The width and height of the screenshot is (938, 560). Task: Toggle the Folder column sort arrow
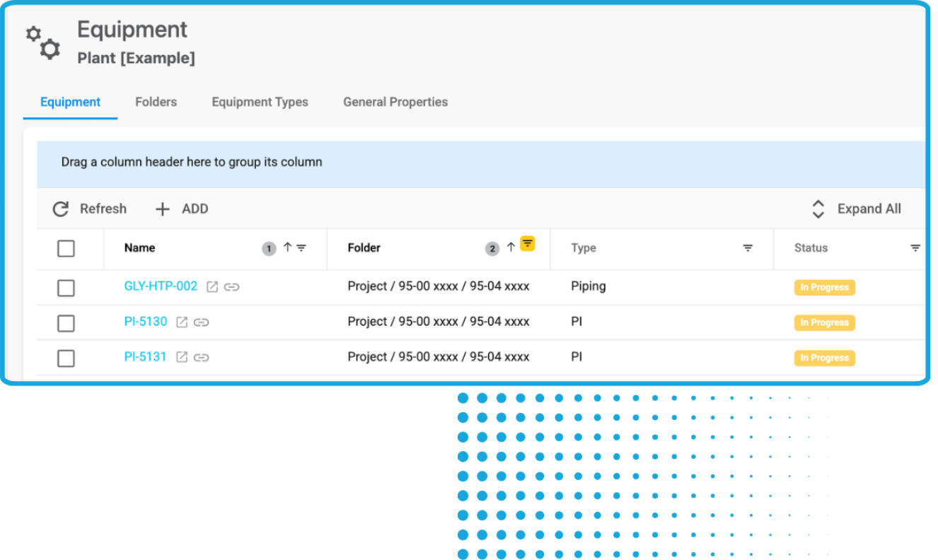coord(511,247)
